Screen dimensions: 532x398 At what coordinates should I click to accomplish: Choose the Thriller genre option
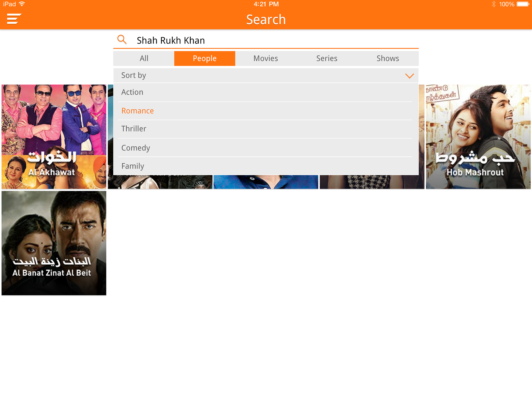pos(134,129)
